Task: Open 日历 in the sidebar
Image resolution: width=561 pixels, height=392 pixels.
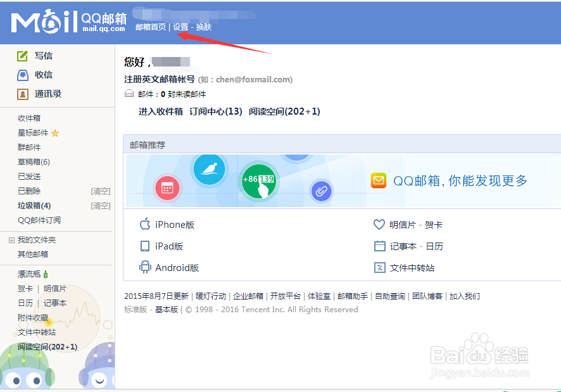Action: 25,303
